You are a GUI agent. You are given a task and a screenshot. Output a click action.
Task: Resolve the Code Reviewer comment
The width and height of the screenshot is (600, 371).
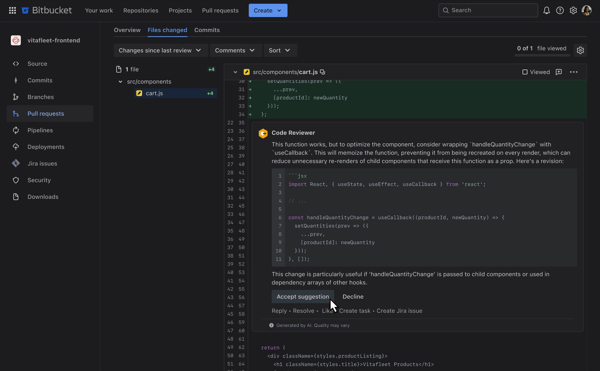[x=303, y=311]
